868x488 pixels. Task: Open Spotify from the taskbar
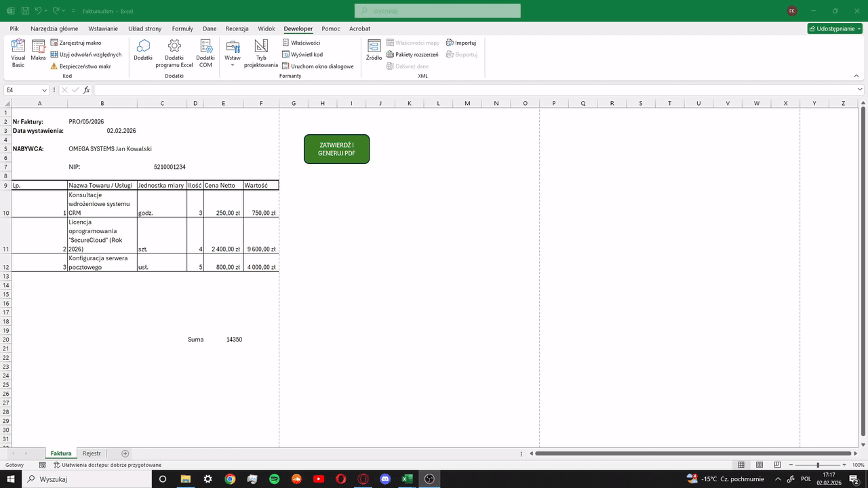[x=274, y=479]
